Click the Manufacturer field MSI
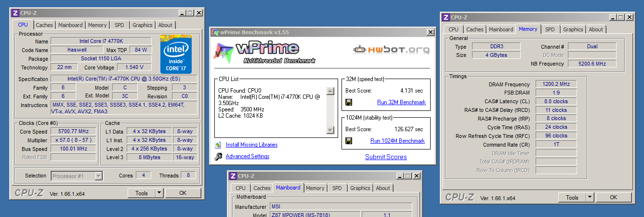 [340, 207]
